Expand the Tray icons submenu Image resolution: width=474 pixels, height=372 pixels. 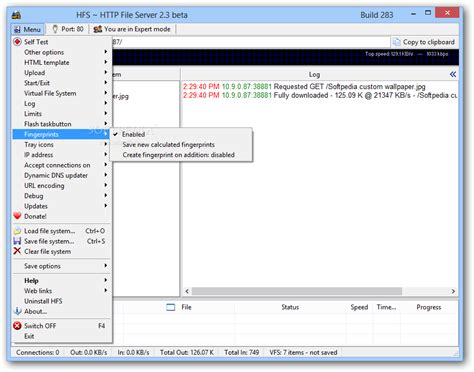pyautogui.click(x=61, y=145)
